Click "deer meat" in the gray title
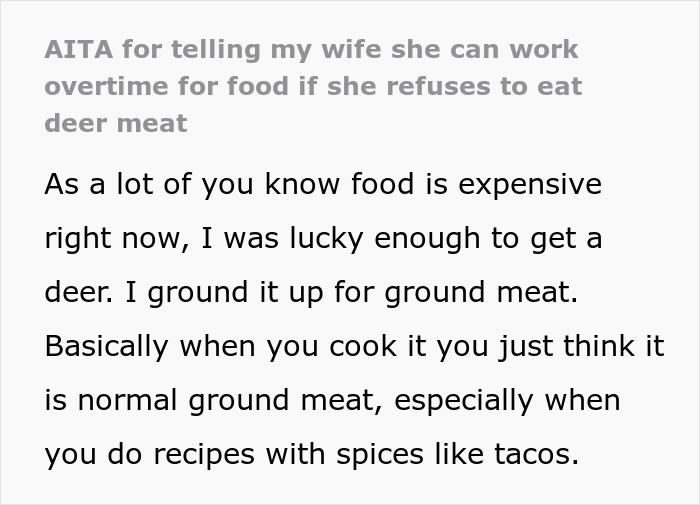Image resolution: width=700 pixels, height=505 pixels. (115, 123)
